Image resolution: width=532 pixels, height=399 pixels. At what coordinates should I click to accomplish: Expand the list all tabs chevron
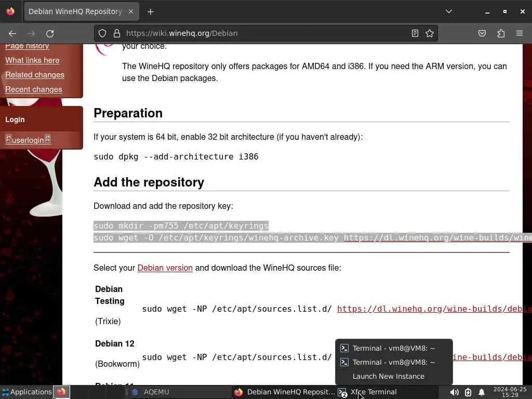(449, 11)
